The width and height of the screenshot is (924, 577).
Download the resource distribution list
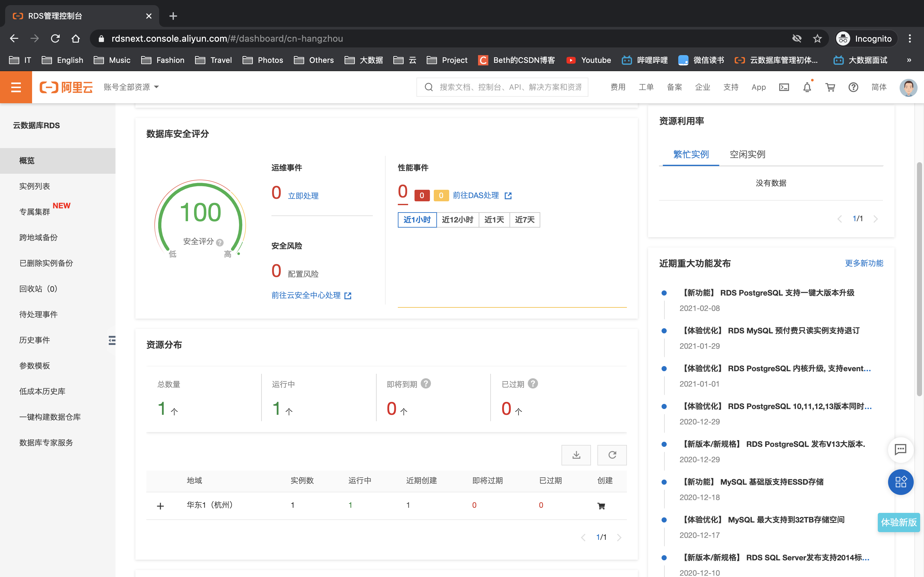[576, 455]
